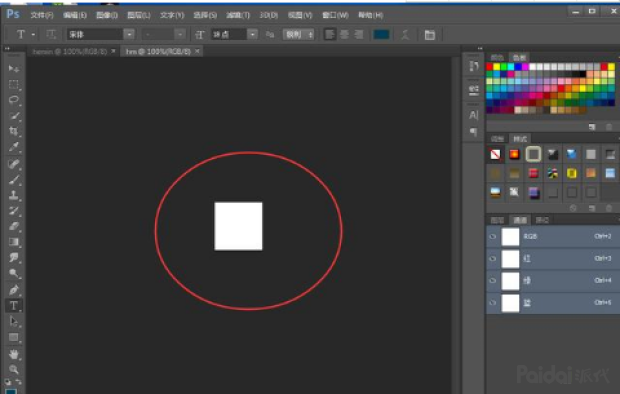Select the Eraser tool
This screenshot has height=394, width=620.
click(13, 226)
